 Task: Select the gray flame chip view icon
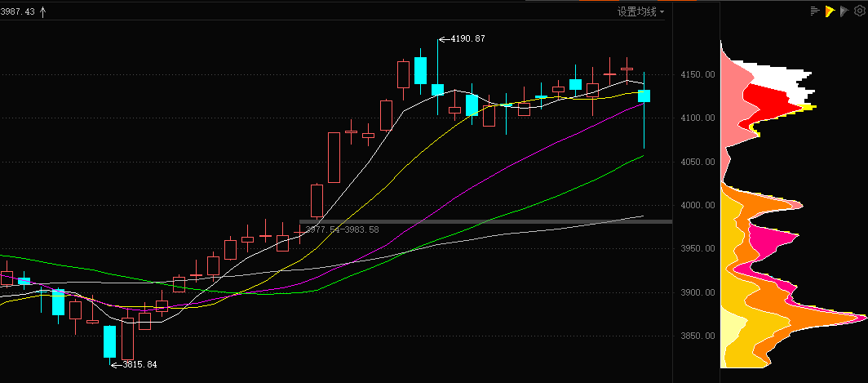[x=844, y=11]
